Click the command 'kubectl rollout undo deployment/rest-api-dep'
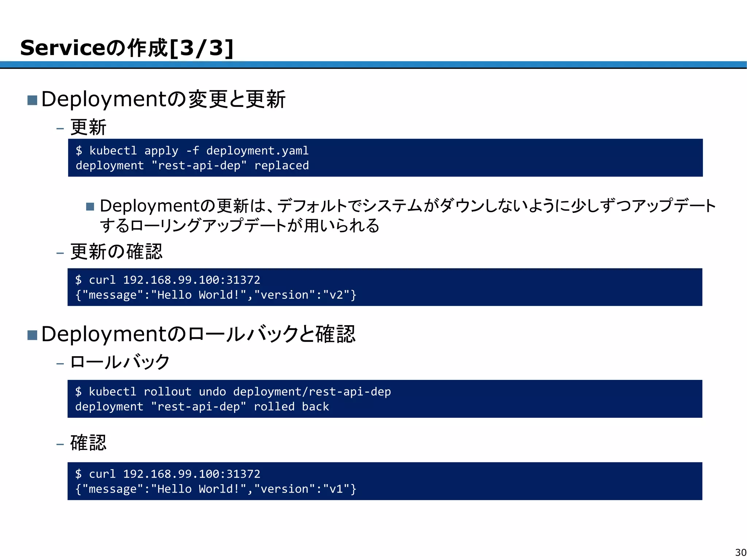747x560 pixels. (240, 392)
